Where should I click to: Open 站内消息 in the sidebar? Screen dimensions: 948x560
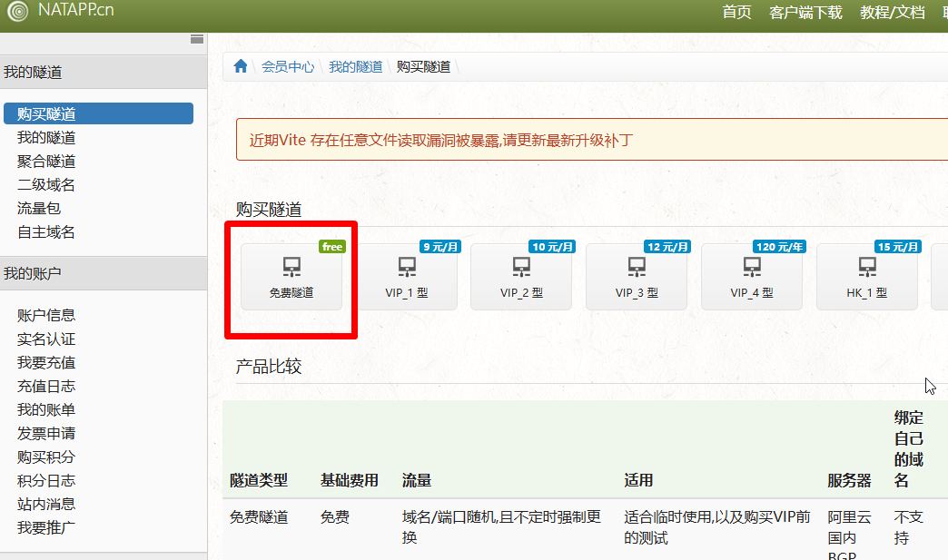click(x=46, y=504)
